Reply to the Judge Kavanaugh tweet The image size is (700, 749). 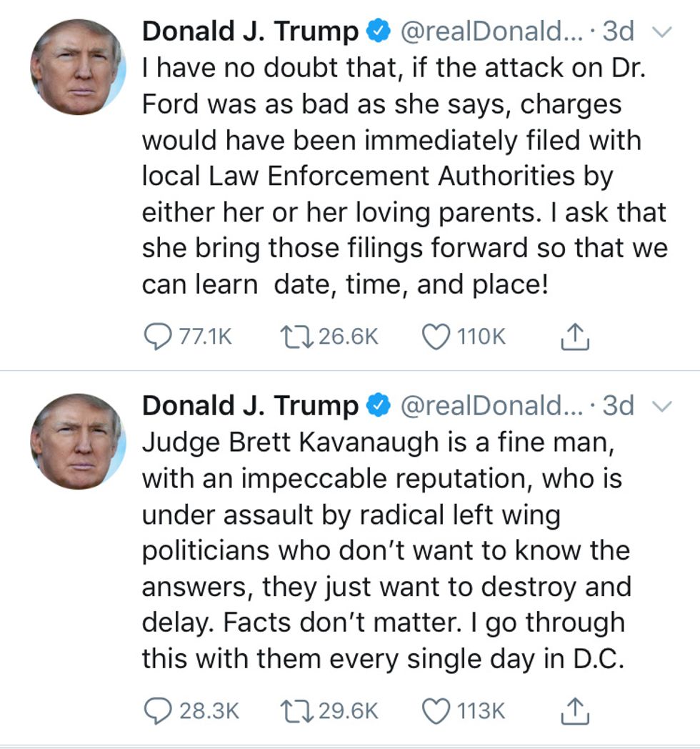pyautogui.click(x=155, y=711)
